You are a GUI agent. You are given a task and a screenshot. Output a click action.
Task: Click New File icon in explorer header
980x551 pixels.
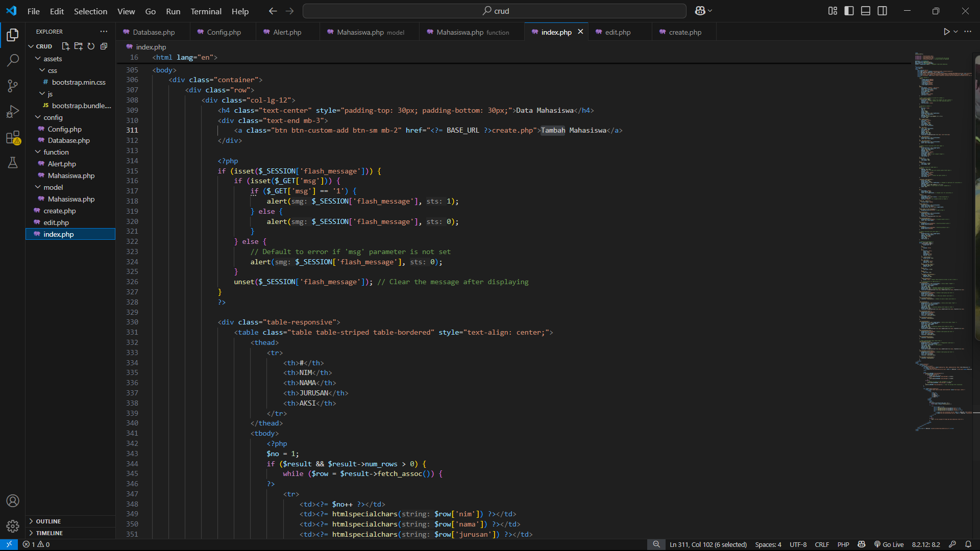click(x=65, y=46)
